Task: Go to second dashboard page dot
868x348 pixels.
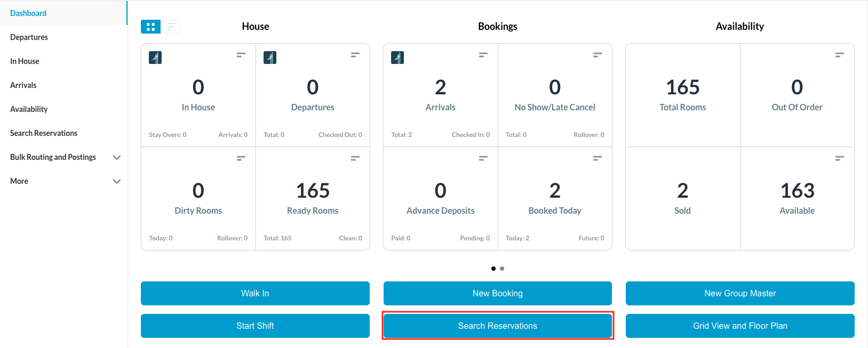Action: click(502, 269)
